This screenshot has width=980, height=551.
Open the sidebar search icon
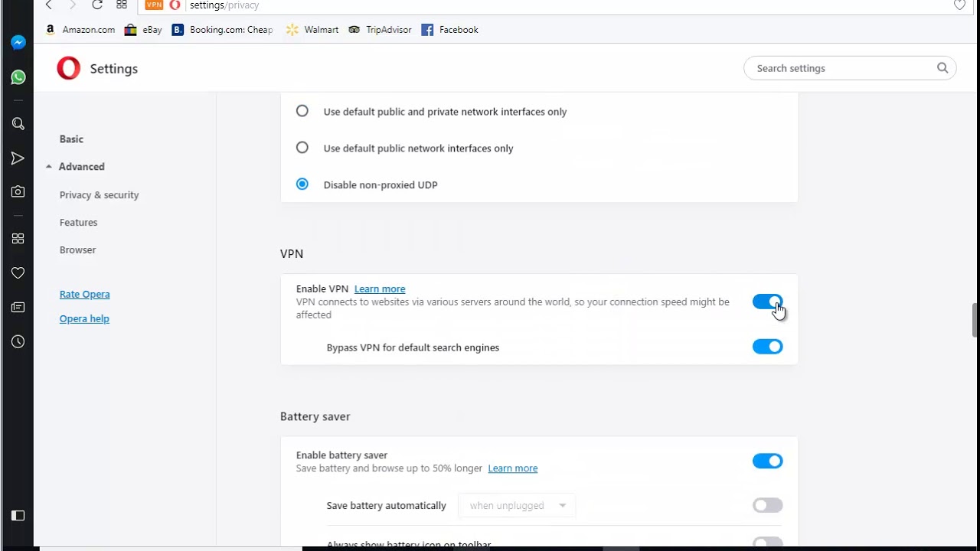pos(18,124)
